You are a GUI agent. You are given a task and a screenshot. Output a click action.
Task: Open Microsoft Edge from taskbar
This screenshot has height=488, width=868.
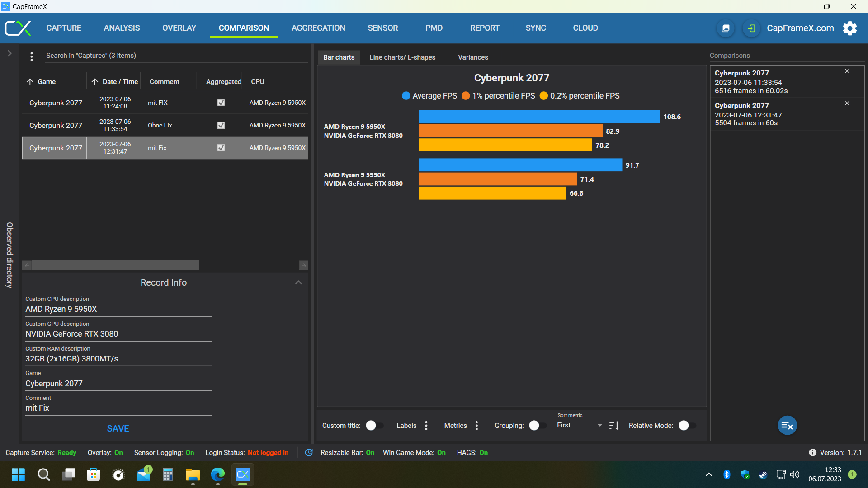pos(218,474)
